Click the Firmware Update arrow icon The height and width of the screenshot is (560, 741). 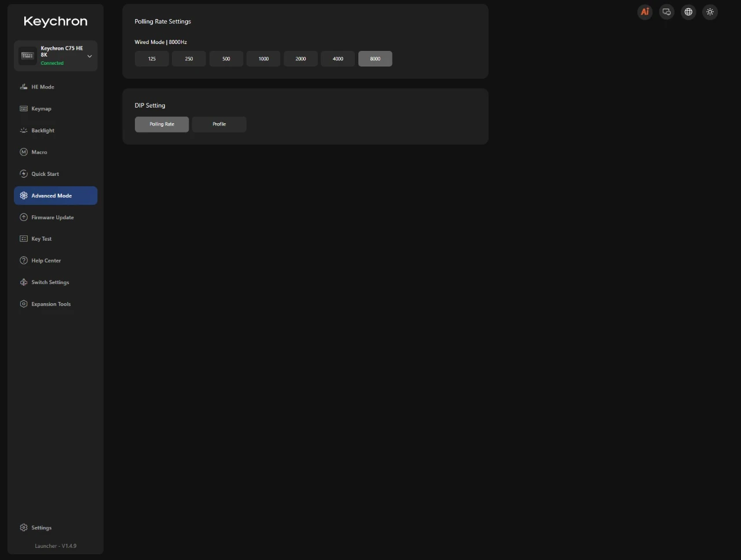(24, 218)
